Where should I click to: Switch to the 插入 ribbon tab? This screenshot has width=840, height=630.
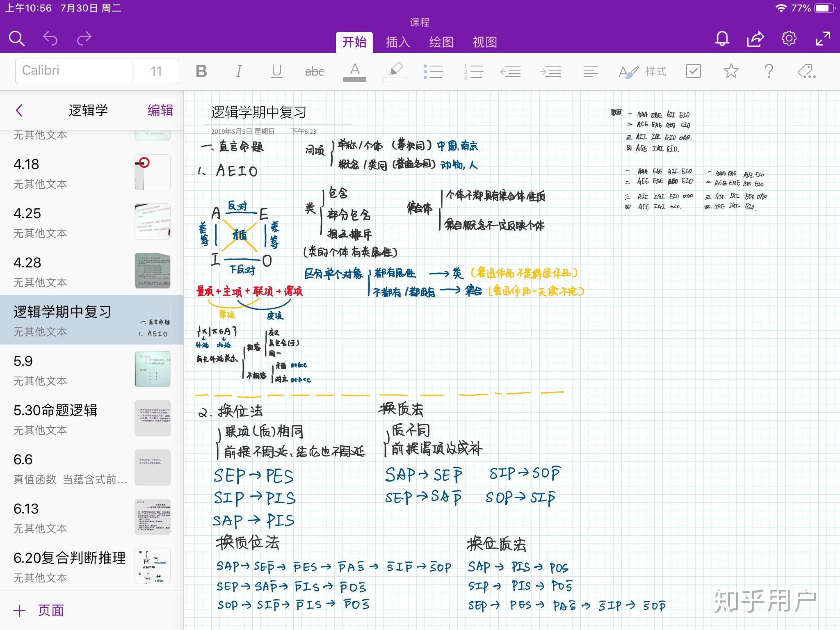[397, 41]
